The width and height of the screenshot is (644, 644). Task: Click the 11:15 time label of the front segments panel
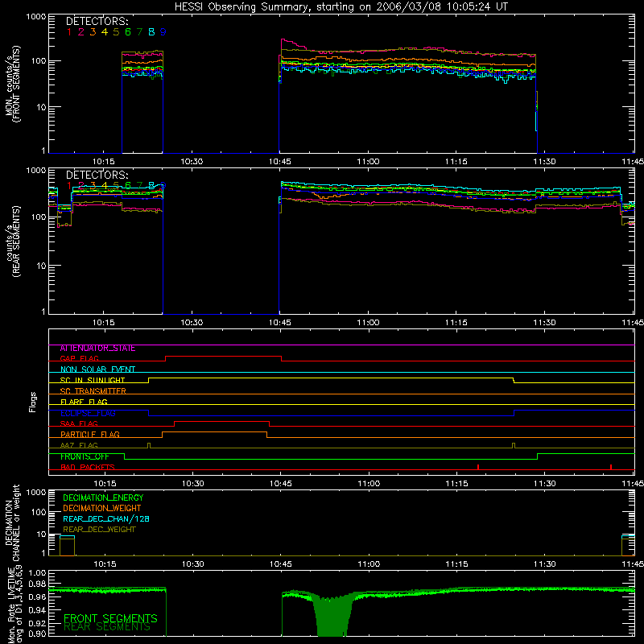point(456,162)
